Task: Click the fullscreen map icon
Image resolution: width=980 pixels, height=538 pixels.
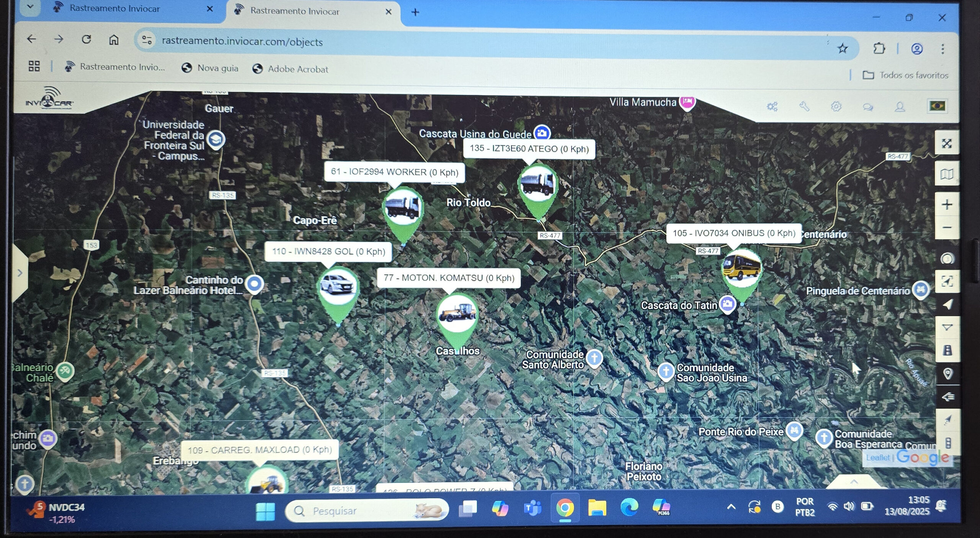Action: tap(946, 143)
